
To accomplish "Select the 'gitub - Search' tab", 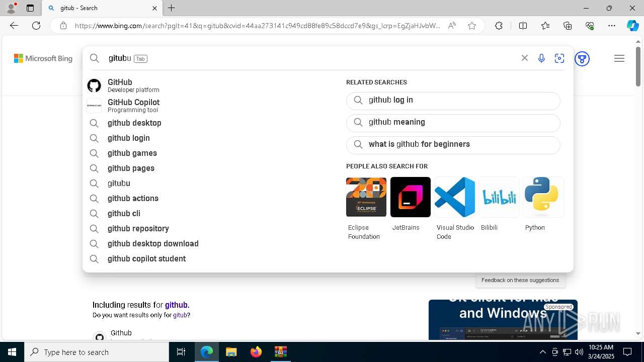I will [102, 8].
